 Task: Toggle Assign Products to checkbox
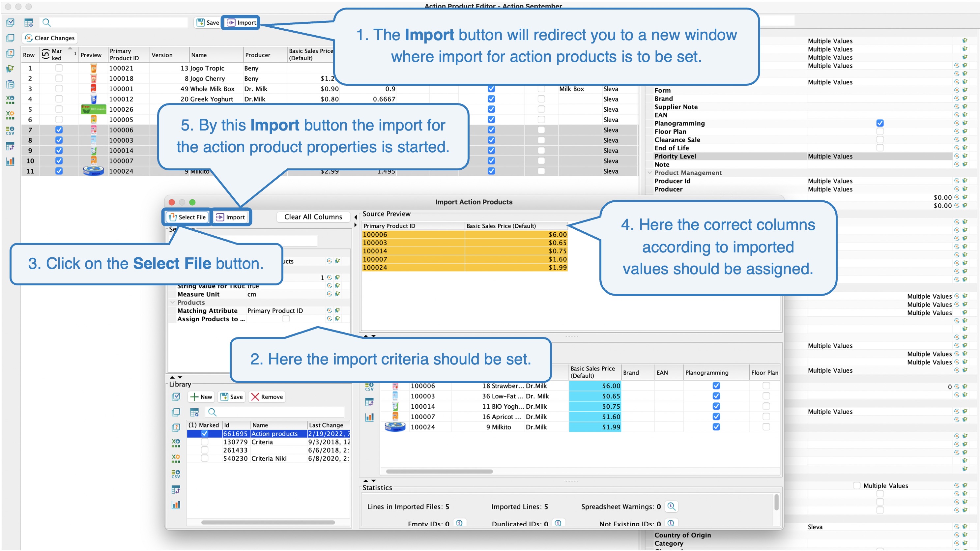tap(286, 319)
